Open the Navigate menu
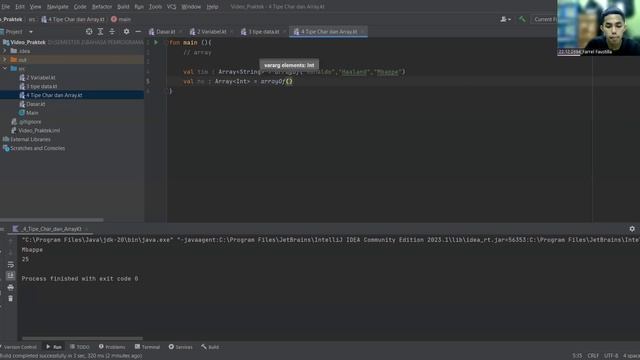The height and width of the screenshot is (360, 640). click(x=58, y=7)
